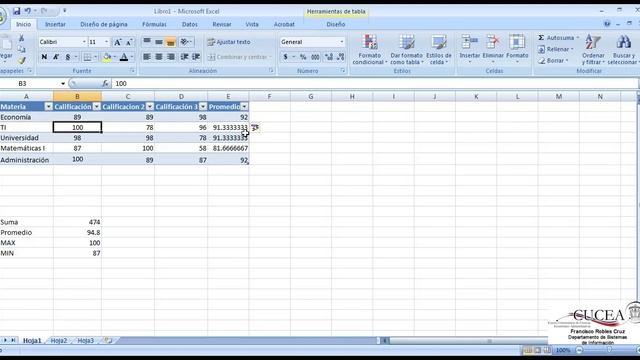Open the General number format dropdown
Image resolution: width=640 pixels, height=360 pixels.
click(342, 42)
